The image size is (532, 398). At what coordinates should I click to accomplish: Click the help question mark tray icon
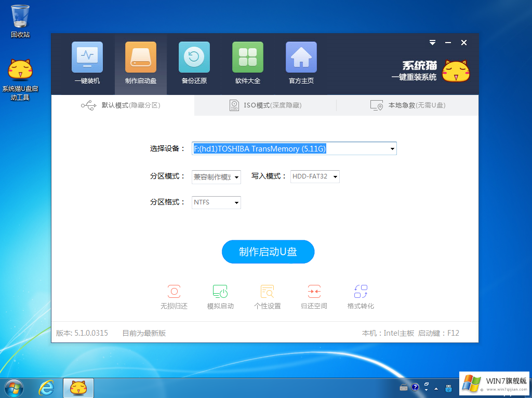tap(415, 388)
